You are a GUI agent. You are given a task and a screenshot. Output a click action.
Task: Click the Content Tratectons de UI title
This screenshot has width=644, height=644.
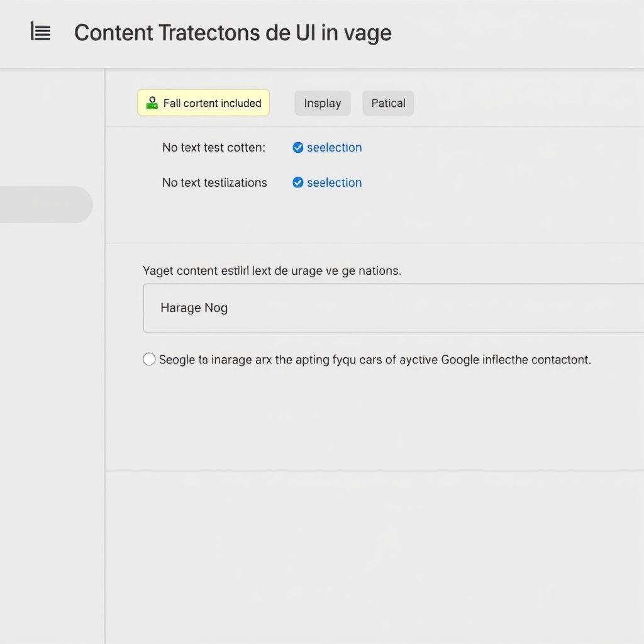click(x=233, y=33)
